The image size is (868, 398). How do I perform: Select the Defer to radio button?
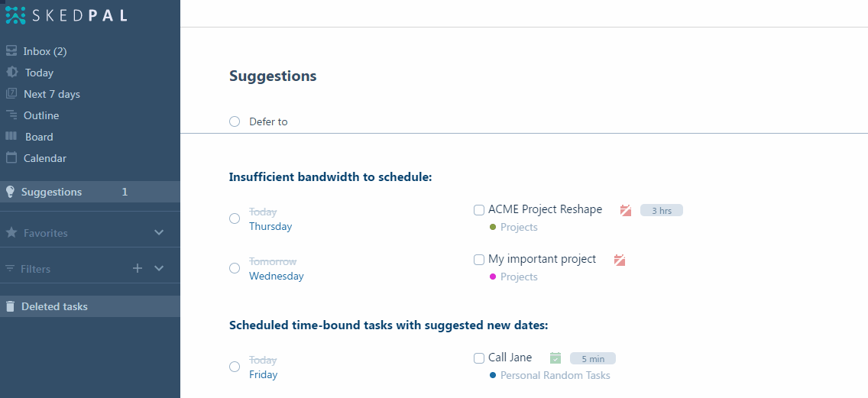235,121
